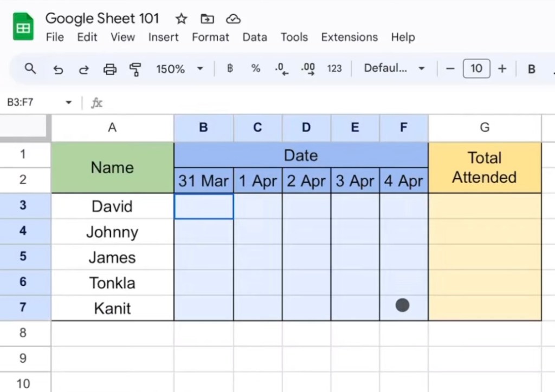The width and height of the screenshot is (555, 392).
Task: Redo the last undone action
Action: click(84, 69)
